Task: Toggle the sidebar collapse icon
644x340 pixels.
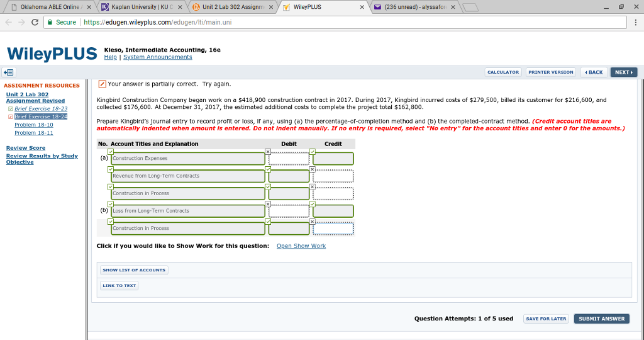Action: coord(9,72)
